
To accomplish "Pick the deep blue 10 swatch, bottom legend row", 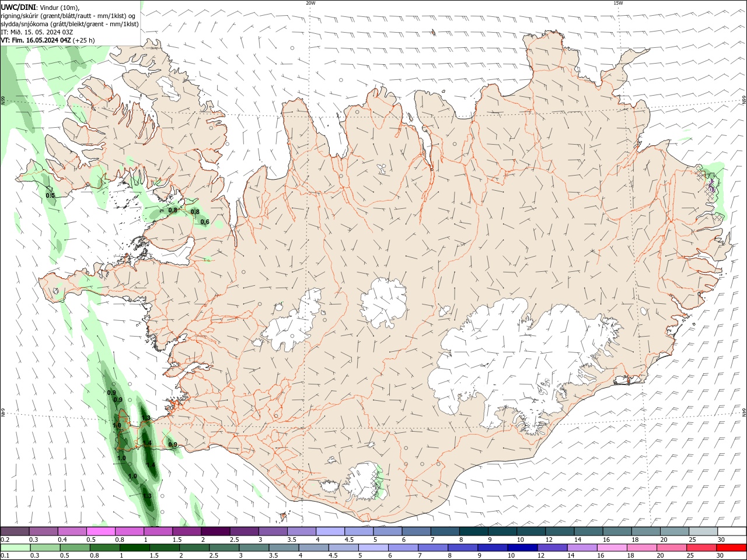I will click(x=522, y=548).
